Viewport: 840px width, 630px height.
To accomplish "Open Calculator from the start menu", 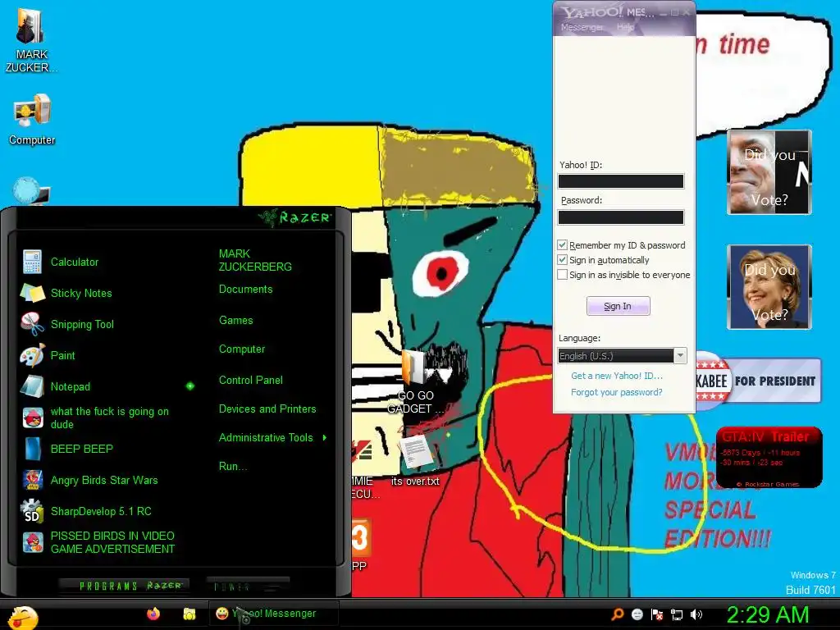I will (x=60, y=262).
